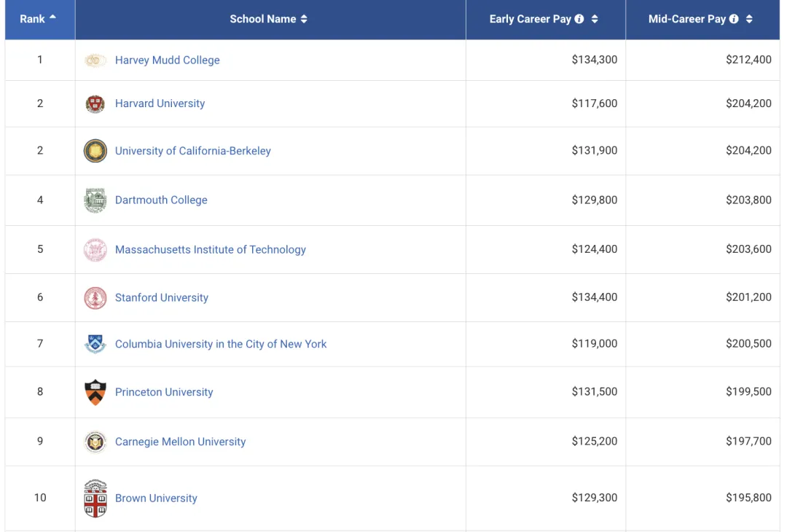Open Columbia University in the City of New York

221,344
